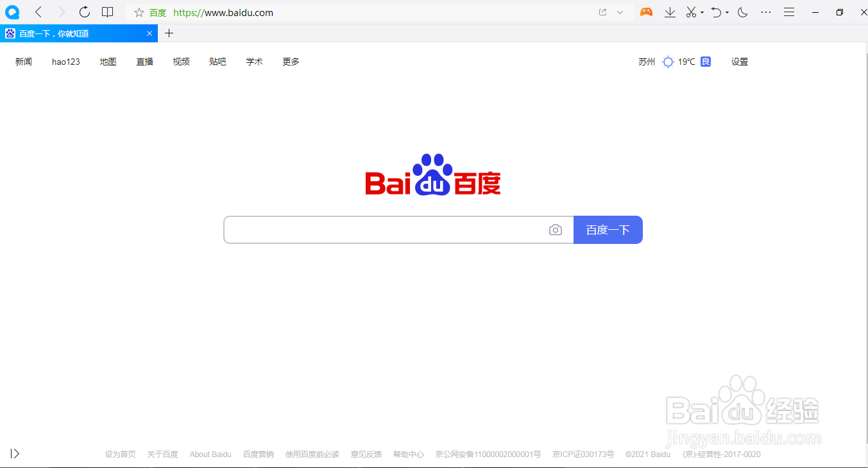The width and height of the screenshot is (868, 468).
Task: Open the game center with the gamepad icon
Action: coord(646,12)
